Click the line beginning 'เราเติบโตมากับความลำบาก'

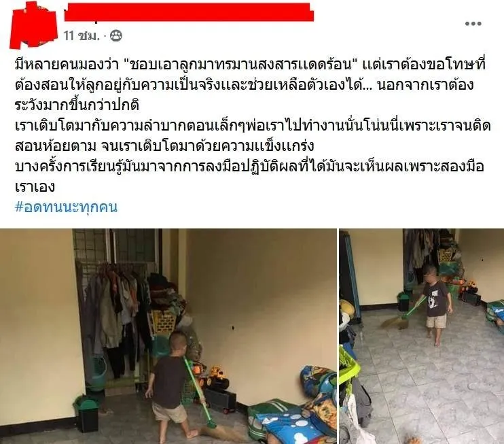(253, 126)
